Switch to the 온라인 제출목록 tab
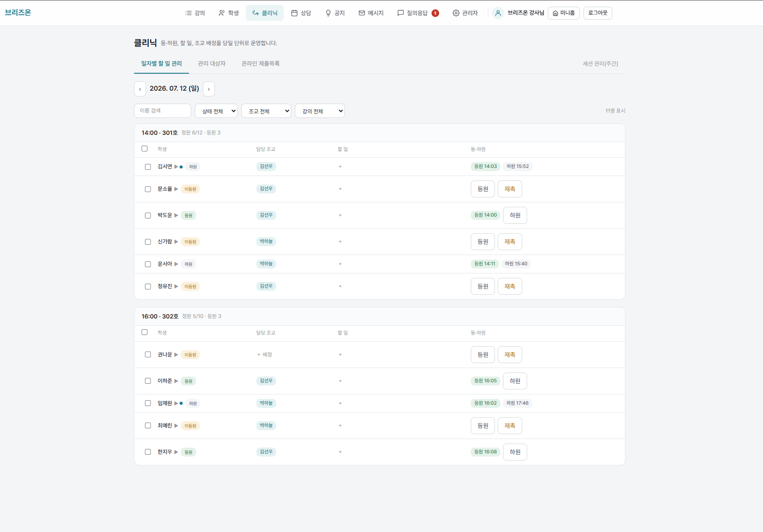This screenshot has height=532, width=763. tap(260, 63)
